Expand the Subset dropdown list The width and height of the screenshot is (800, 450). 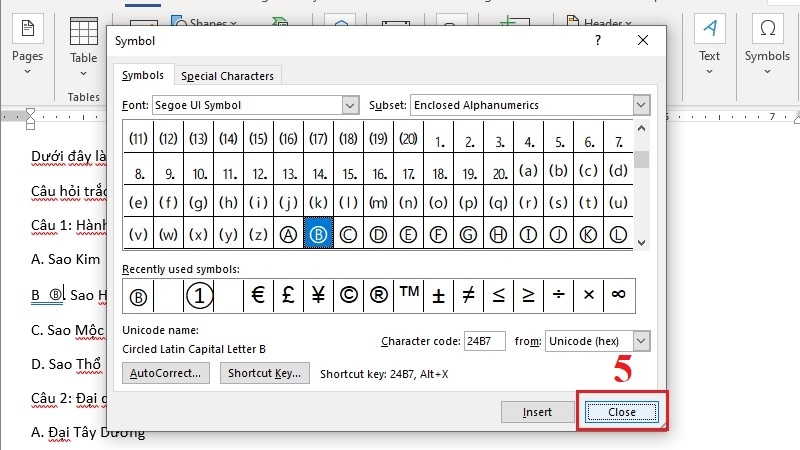641,106
